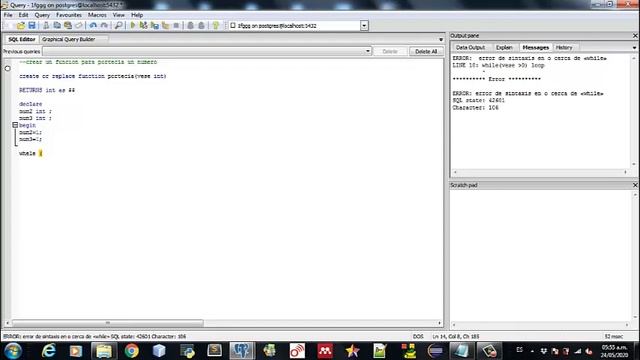Open SQL help with the lightbulb icon

click(x=216, y=26)
